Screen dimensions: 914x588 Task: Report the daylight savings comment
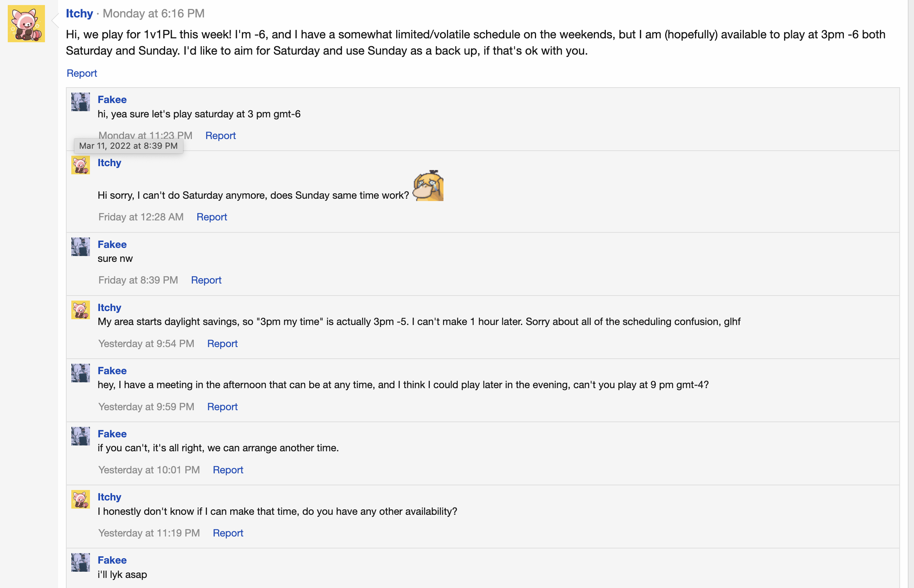[222, 344]
